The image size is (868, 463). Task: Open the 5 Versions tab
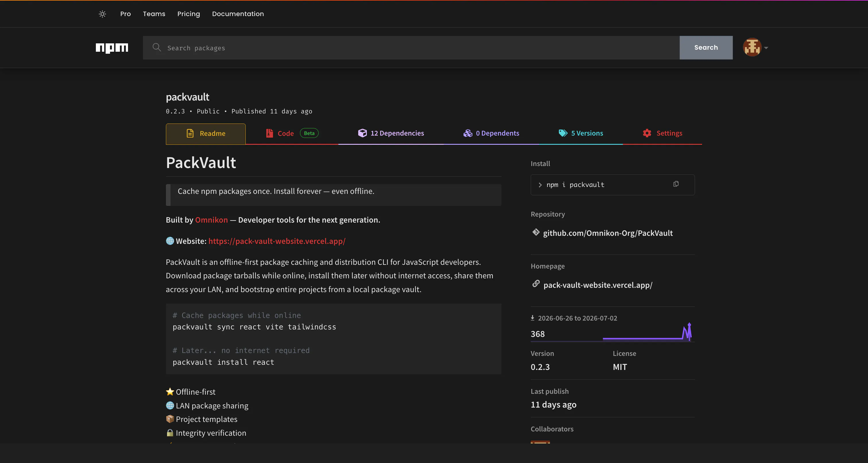pos(581,134)
